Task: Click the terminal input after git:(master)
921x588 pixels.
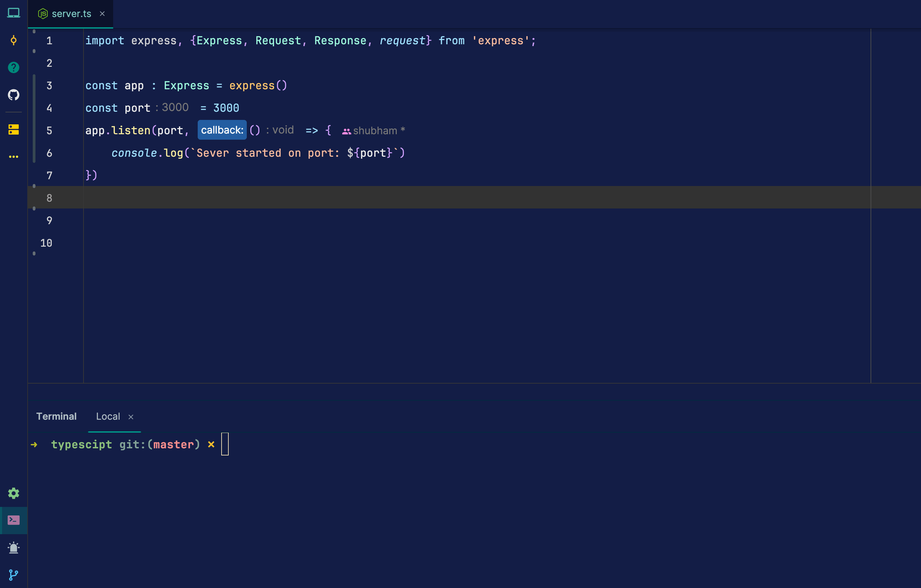Action: coord(226,444)
